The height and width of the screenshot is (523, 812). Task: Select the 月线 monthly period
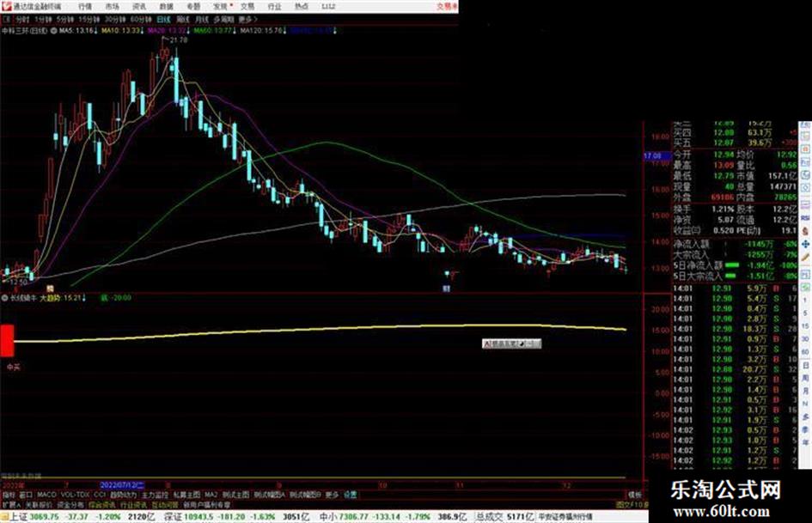coord(201,19)
